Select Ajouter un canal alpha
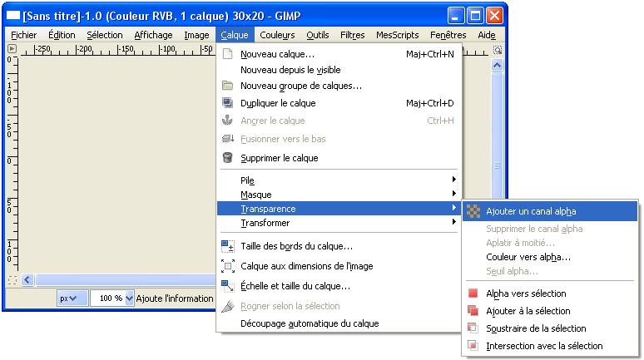Viewport: 644px width, 360px height. tap(550, 211)
